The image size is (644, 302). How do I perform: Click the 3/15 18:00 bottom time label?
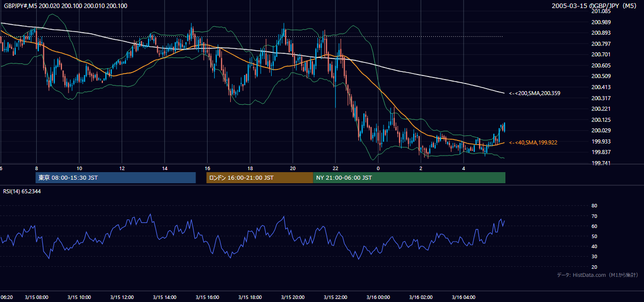pos(250,297)
